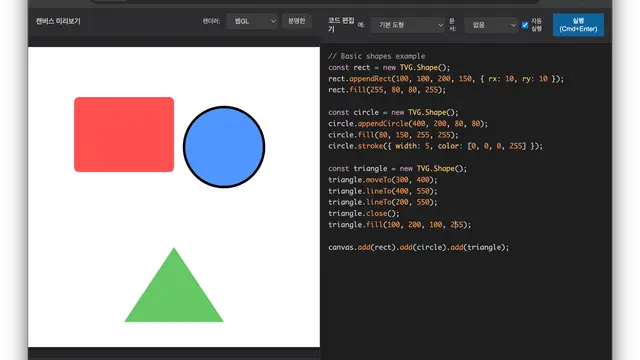The image size is (640, 360).
Task: Toggle the 자동 실행 checkbox
Action: tap(525, 25)
